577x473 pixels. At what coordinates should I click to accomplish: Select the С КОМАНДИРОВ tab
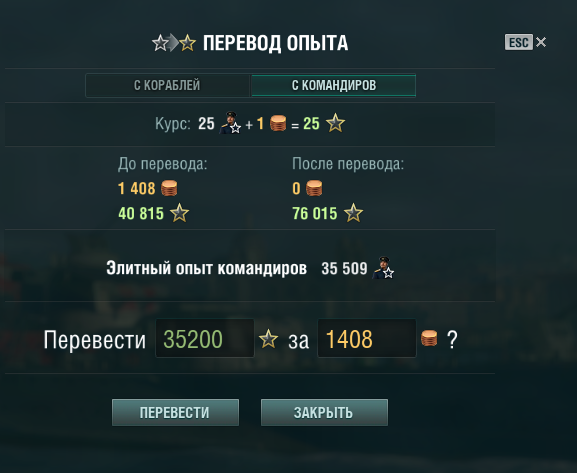click(x=334, y=85)
